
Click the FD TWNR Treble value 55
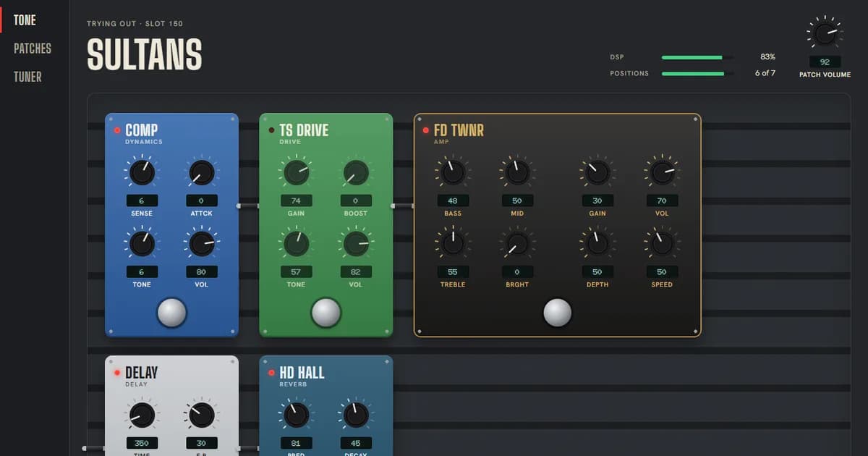coord(453,271)
